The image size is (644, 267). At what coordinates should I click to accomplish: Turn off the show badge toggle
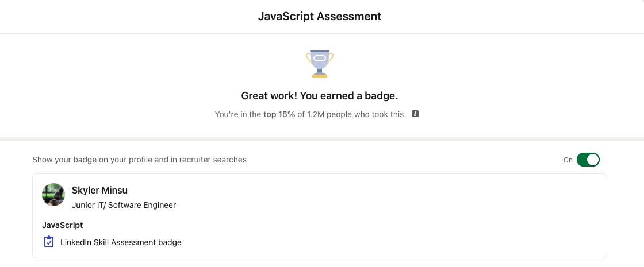click(x=588, y=160)
